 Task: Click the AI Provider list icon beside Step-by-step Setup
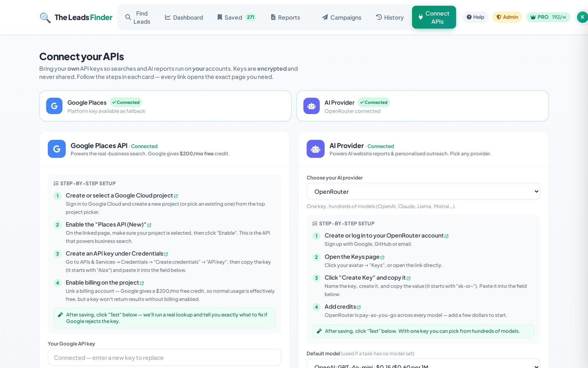point(315,224)
